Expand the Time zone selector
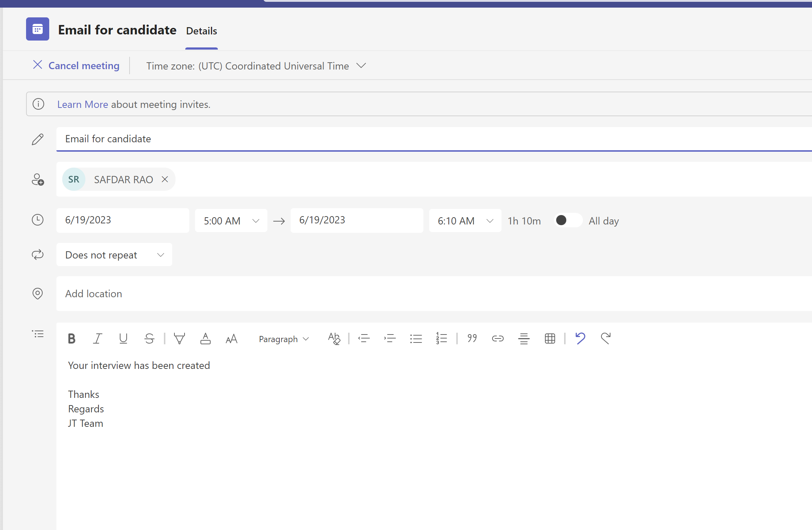Image resolution: width=812 pixels, height=530 pixels. 256,66
